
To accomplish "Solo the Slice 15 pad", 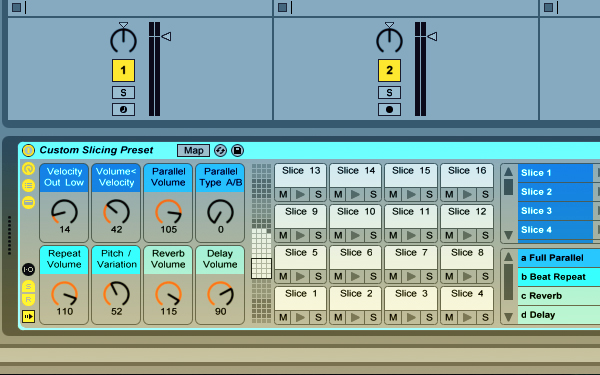I will click(429, 194).
